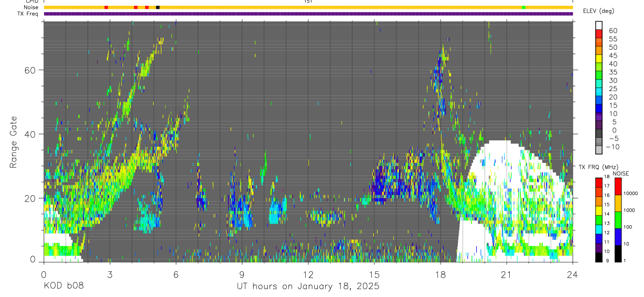Pick the cyan 12–13 MHz TX FRQ segment
The image size is (644, 297).
[599, 229]
